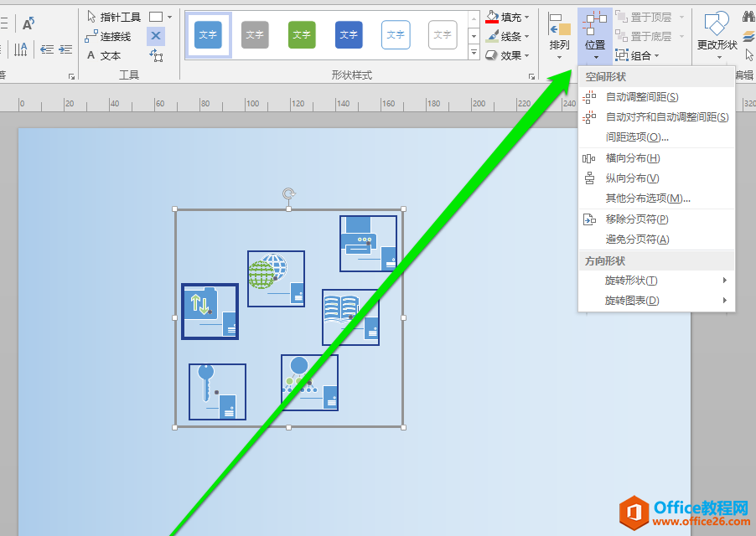Select the globe web shape
This screenshot has height=536, width=756.
pyautogui.click(x=276, y=279)
